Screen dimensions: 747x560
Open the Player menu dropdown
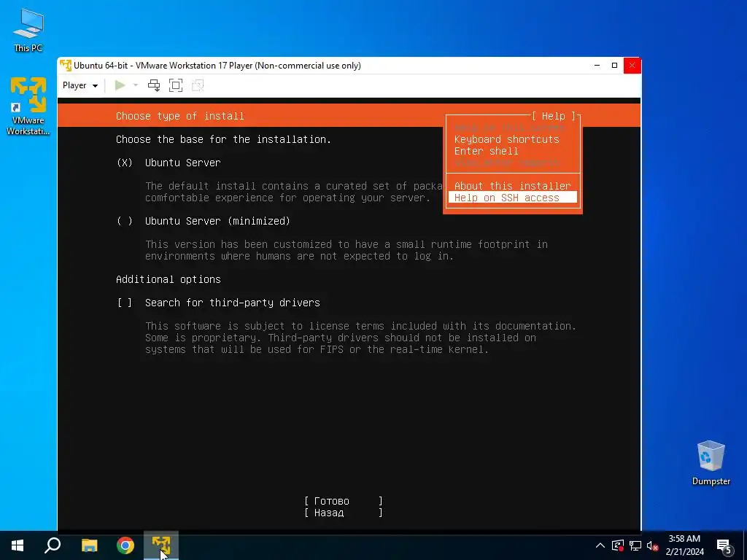(80, 85)
